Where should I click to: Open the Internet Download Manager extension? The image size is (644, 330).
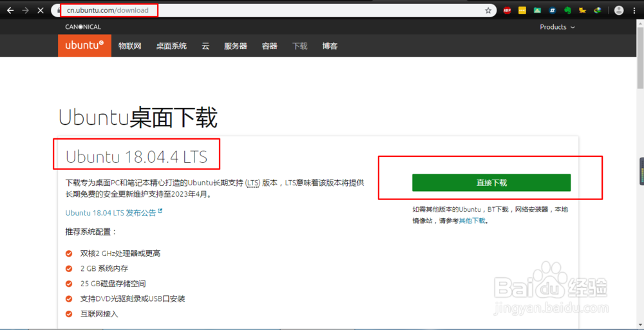[597, 11]
